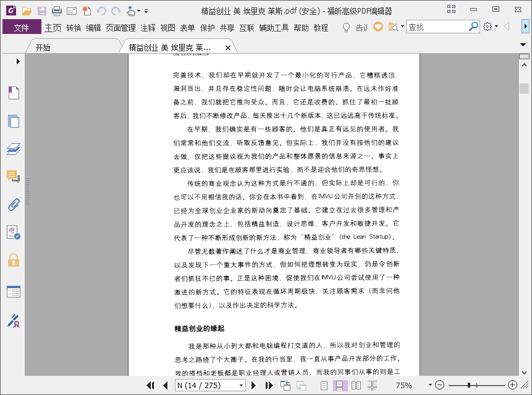
Task: Switch to the 编辑 ribbon tab
Action: (x=93, y=28)
